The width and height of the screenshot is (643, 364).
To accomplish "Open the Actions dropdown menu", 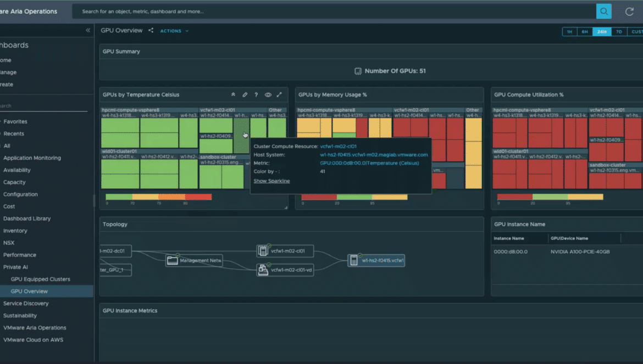I will tap(174, 31).
